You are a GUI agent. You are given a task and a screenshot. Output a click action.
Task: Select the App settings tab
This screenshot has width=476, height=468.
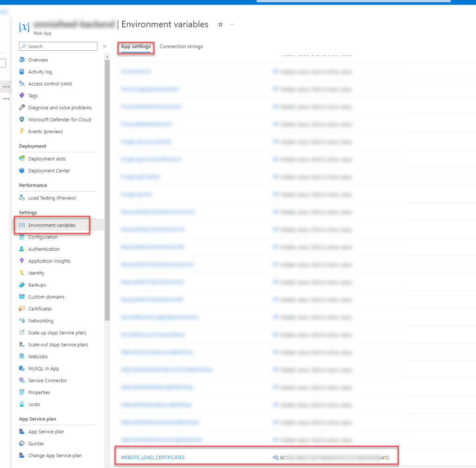pyautogui.click(x=136, y=47)
